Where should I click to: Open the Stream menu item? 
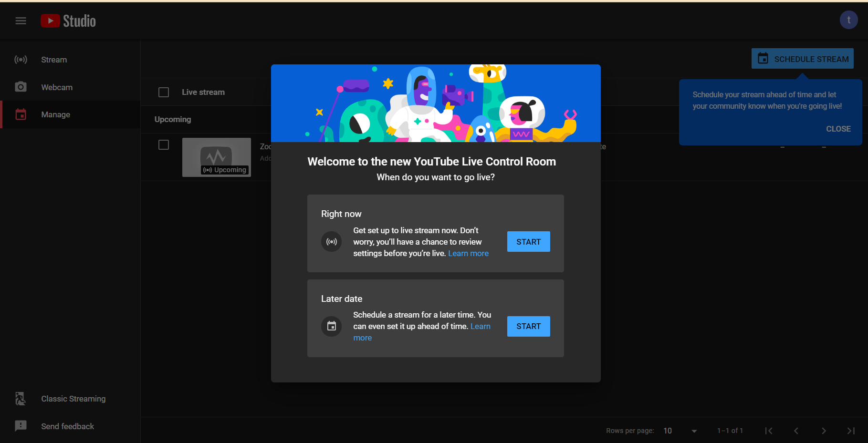click(70, 60)
